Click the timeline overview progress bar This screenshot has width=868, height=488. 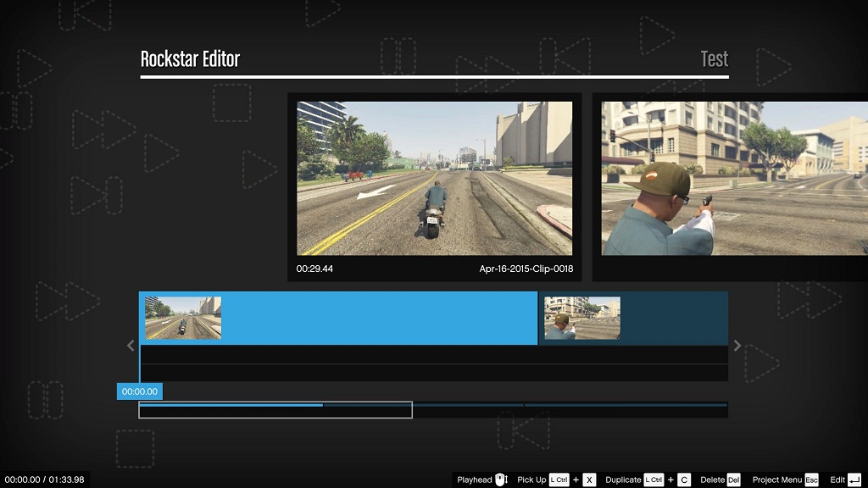275,409
